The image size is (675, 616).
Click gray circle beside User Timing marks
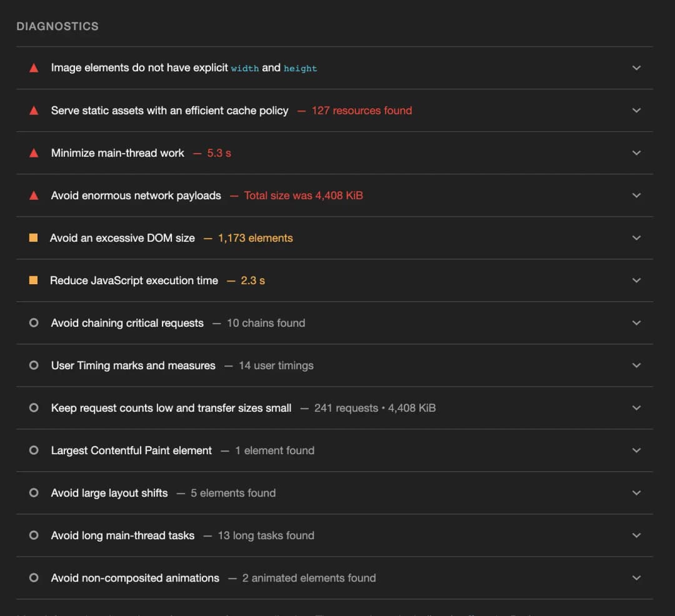pos(34,365)
